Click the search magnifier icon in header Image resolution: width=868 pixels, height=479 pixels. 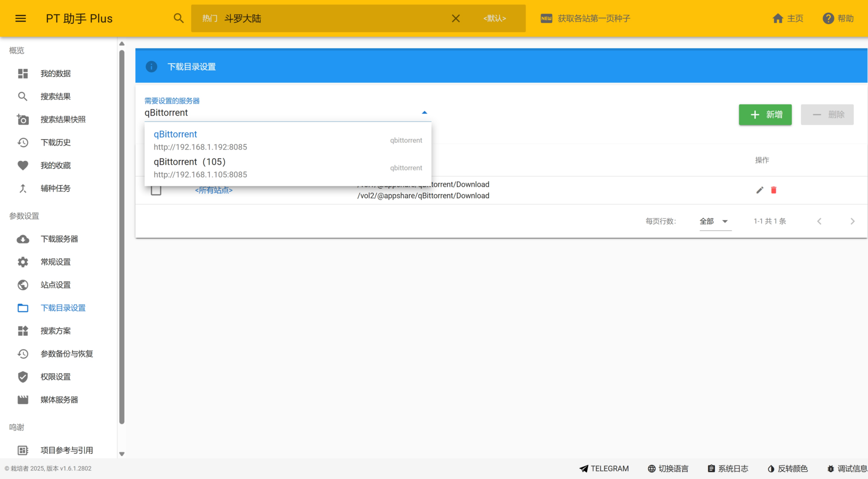click(178, 18)
